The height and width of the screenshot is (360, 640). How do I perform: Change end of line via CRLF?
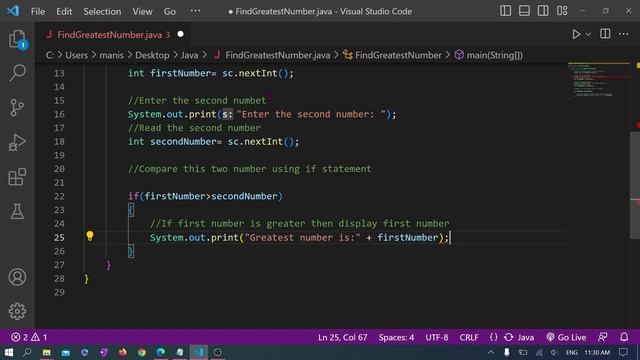(469, 338)
